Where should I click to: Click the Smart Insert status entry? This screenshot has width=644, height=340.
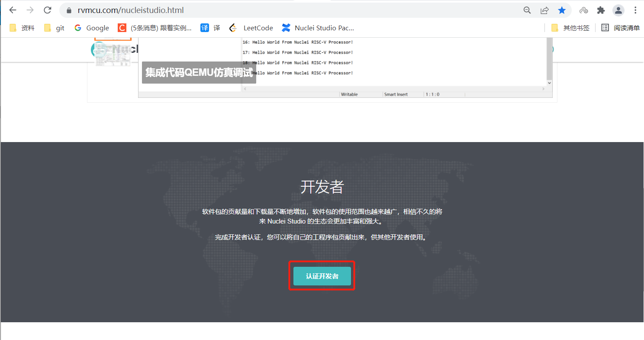[396, 94]
